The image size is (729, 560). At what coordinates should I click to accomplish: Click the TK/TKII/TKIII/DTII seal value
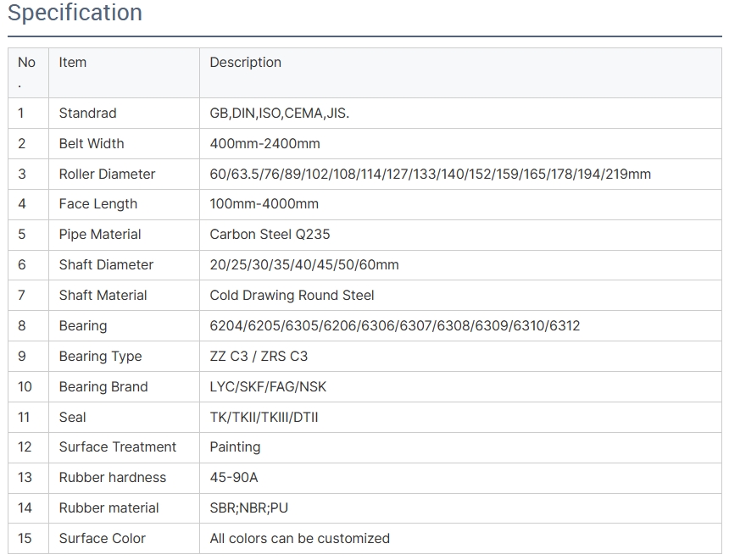pyautogui.click(x=264, y=418)
